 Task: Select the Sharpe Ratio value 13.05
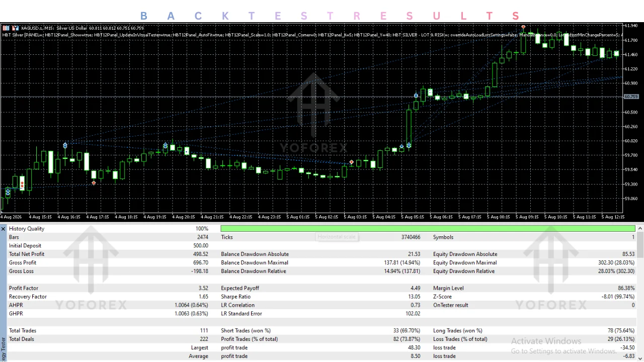point(414,297)
